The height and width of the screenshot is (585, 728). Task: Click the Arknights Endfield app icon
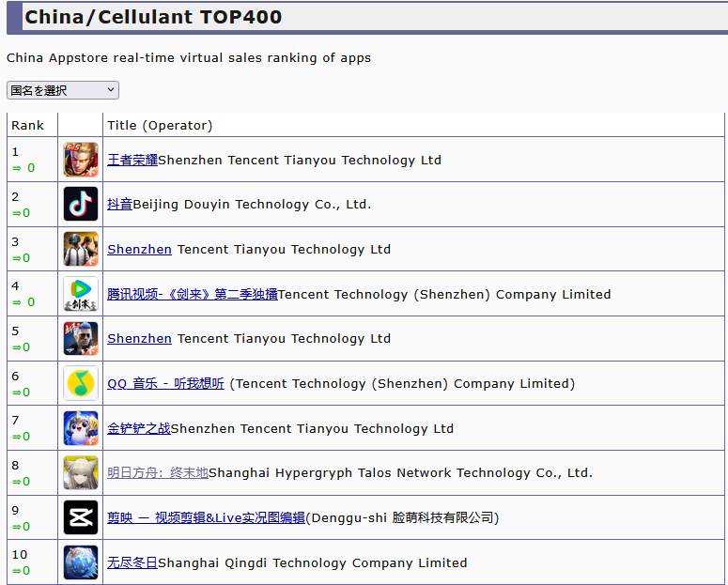(80, 473)
